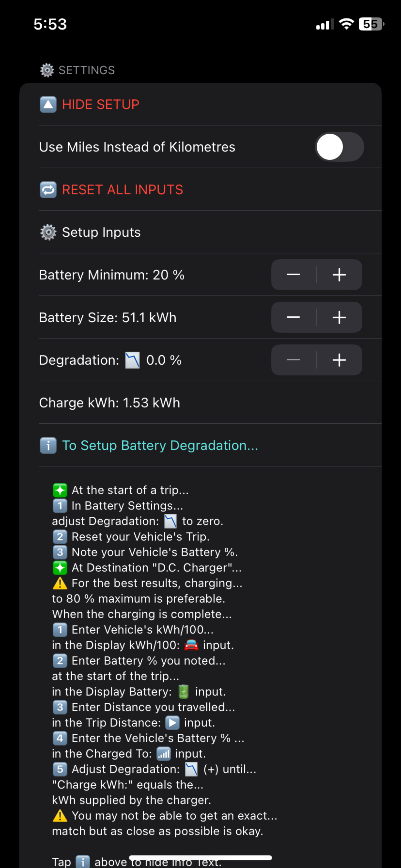Collapse setup via HIDE SETUP text
The width and height of the screenshot is (401, 868).
(100, 104)
